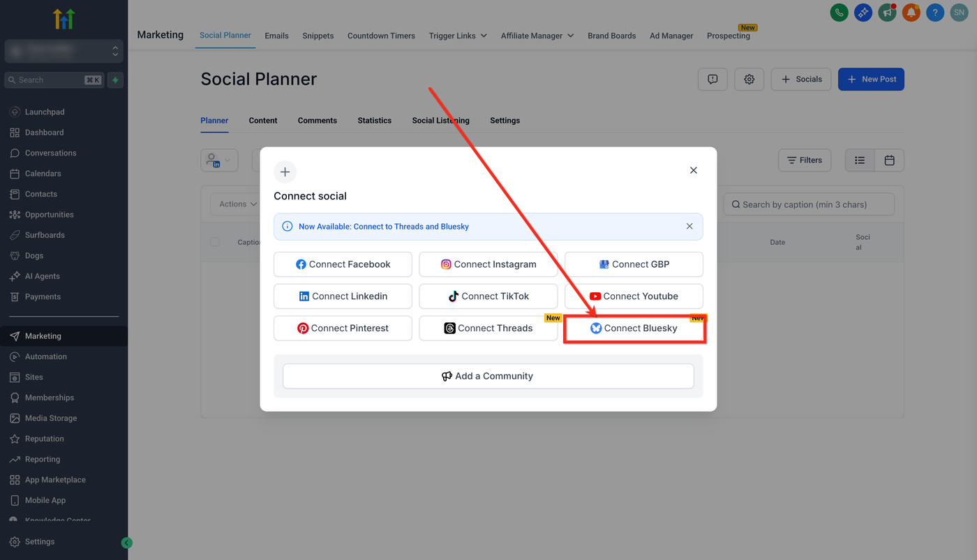Click the Connect Bluesky button
The image size is (977, 560).
coord(634,328)
